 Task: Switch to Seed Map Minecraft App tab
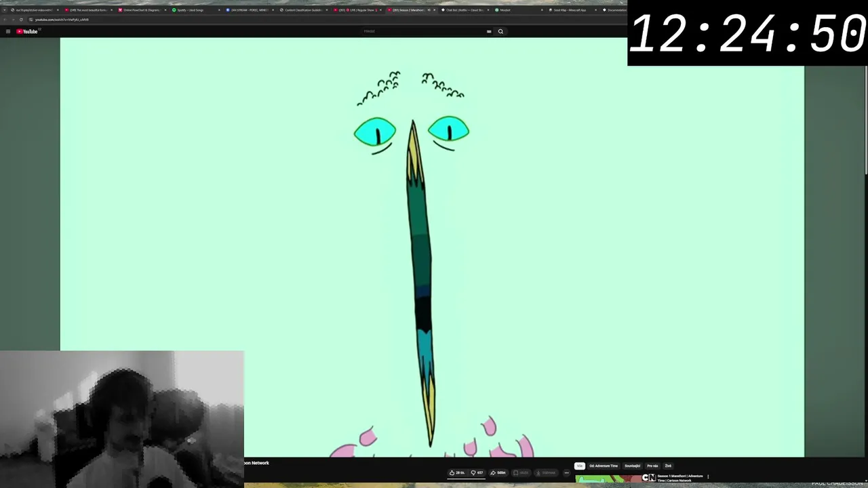[572, 10]
